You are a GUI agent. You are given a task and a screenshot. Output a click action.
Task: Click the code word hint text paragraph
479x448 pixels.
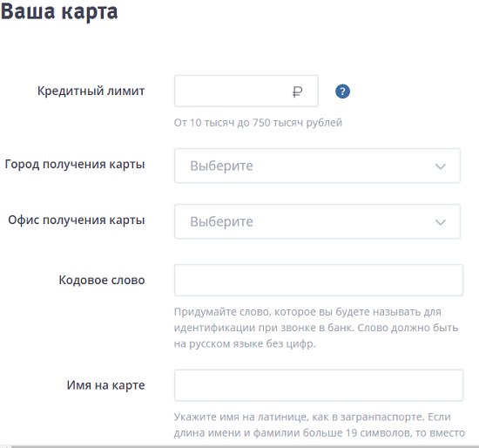tap(316, 328)
